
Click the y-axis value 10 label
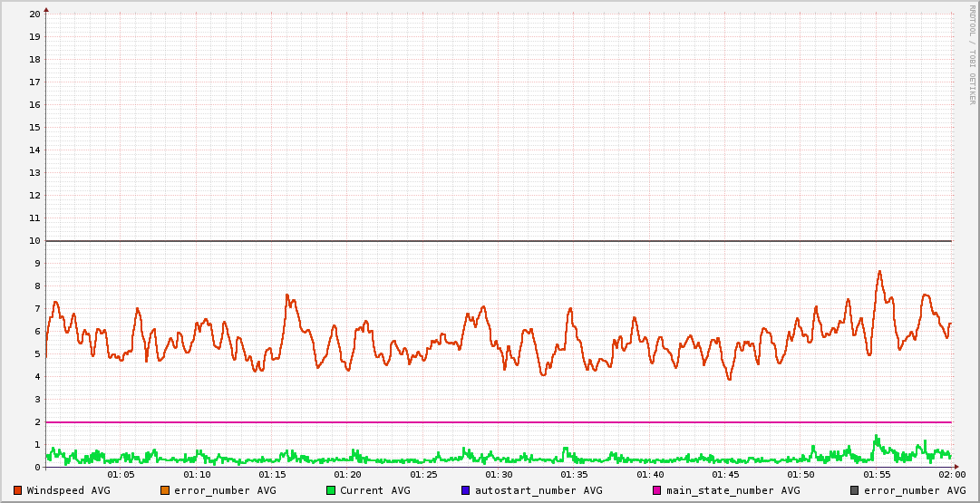point(34,241)
